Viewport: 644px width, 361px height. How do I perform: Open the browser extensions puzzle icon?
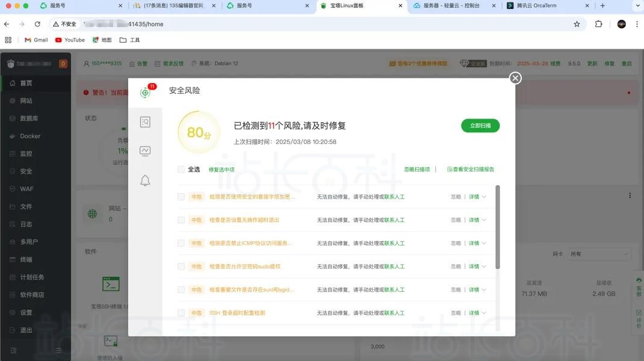click(x=598, y=24)
